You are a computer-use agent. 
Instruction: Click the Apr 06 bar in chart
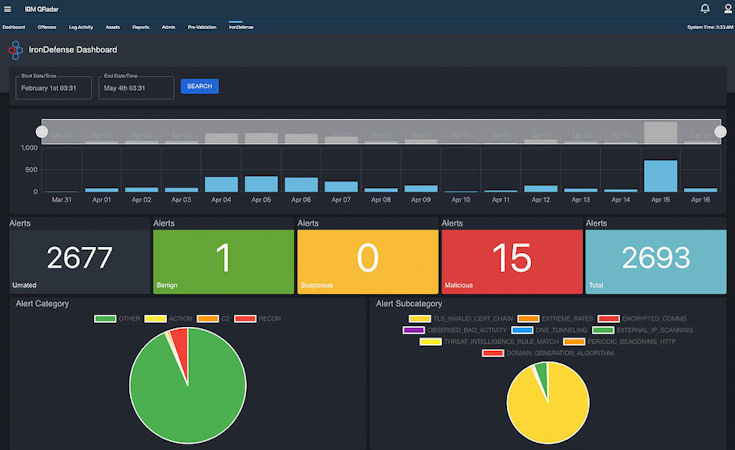point(301,185)
